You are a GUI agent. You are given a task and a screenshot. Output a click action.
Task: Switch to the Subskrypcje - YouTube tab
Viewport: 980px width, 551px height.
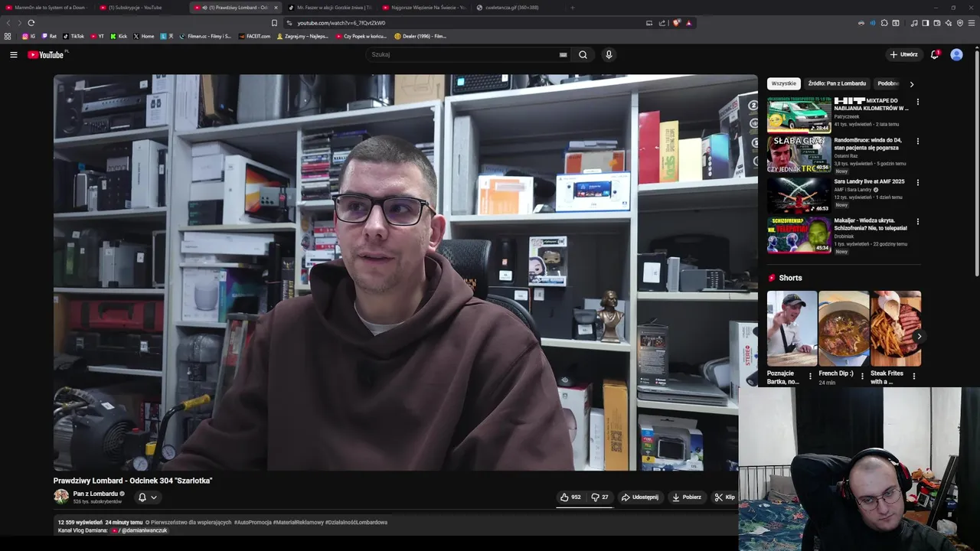[140, 8]
